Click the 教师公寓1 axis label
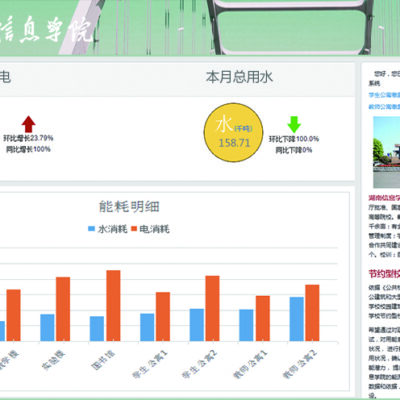Viewport: 400px width, 400px height. (250, 364)
